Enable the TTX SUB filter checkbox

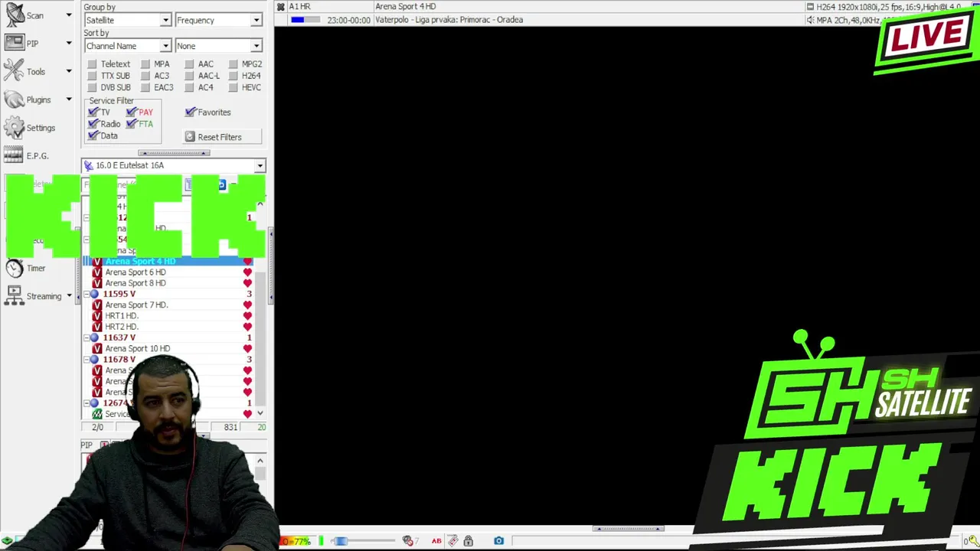92,76
